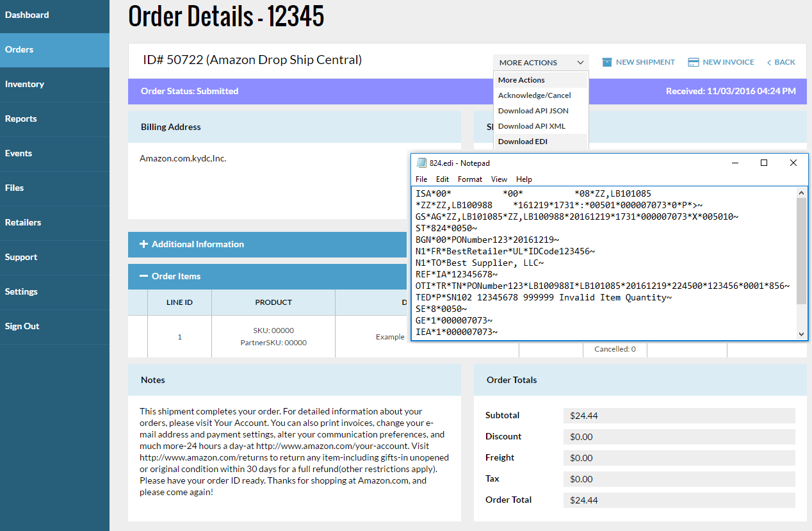The height and width of the screenshot is (531, 812).
Task: Click the 'REF*IA*12345678~' line in Notepad
Action: pyautogui.click(x=457, y=274)
